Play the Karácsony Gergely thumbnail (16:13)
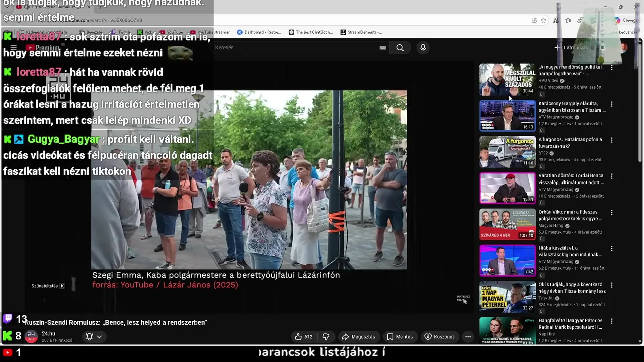644x362 pixels. coord(507,116)
